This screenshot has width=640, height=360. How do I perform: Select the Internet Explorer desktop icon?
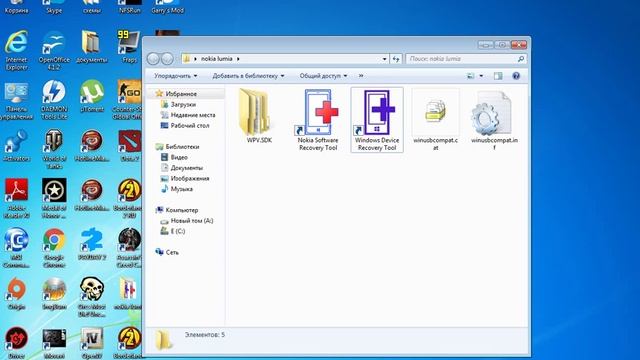click(16, 51)
